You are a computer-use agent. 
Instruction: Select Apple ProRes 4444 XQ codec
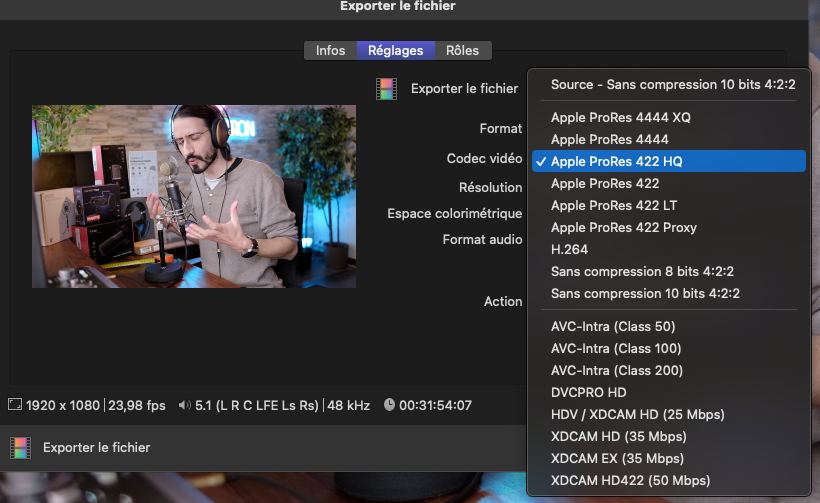(x=669, y=118)
